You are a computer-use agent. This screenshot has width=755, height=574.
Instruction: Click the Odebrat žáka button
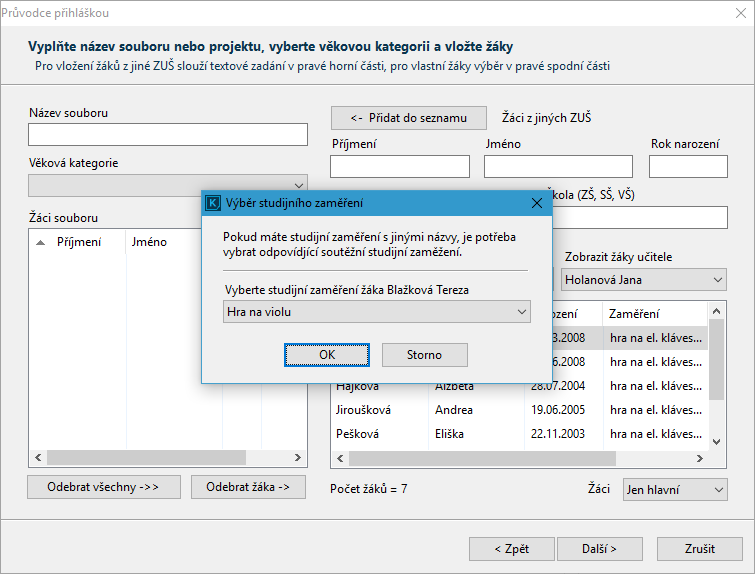click(x=248, y=487)
